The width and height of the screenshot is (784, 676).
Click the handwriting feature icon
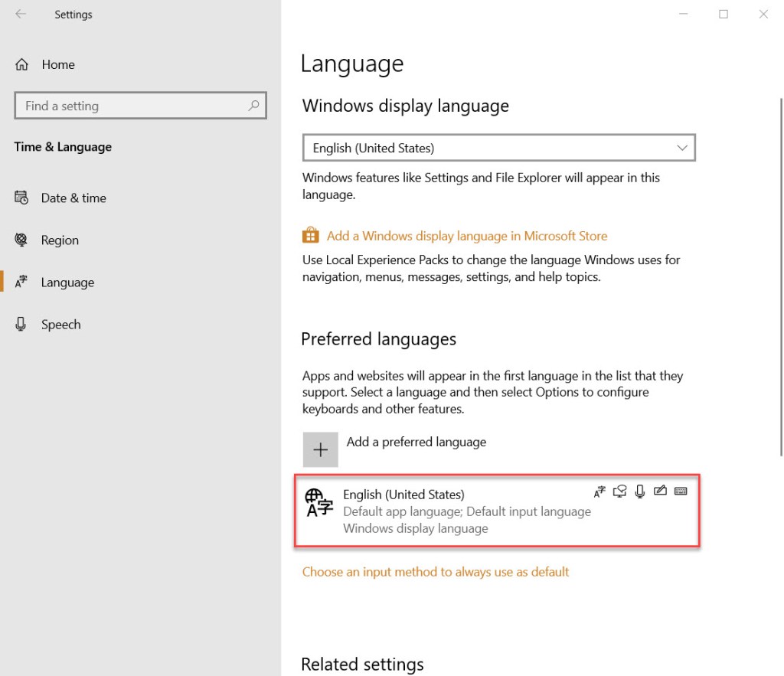point(660,491)
